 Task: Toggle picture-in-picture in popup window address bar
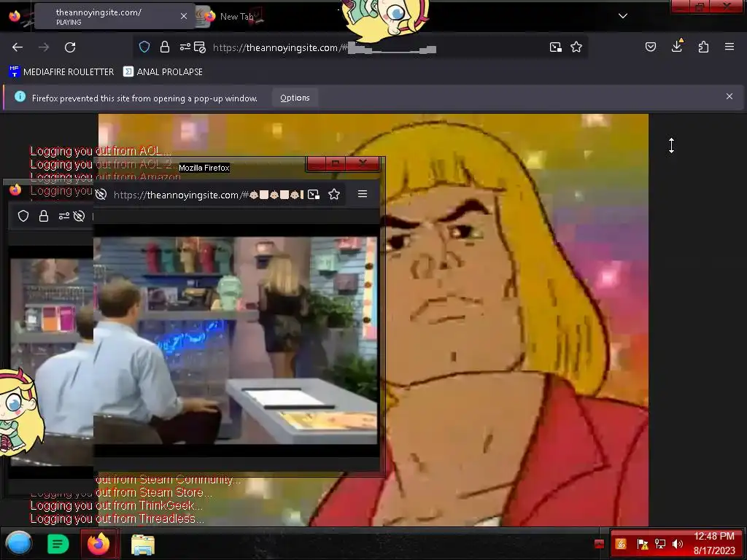click(314, 194)
